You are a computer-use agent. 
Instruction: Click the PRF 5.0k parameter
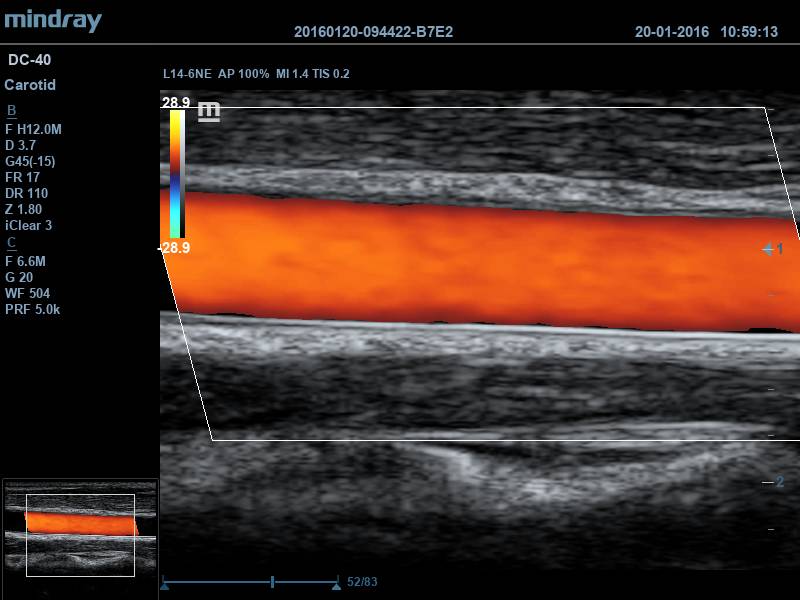point(33,309)
